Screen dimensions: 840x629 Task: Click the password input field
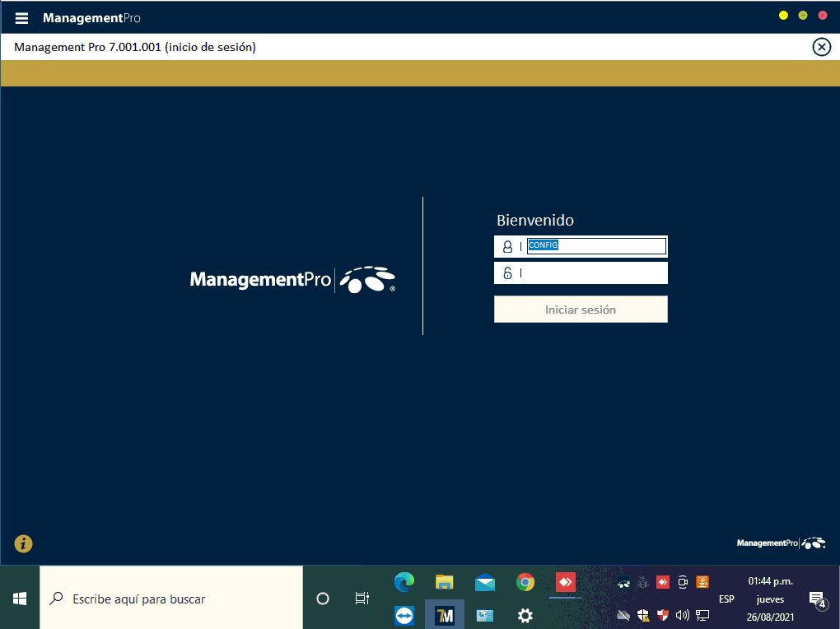click(593, 273)
